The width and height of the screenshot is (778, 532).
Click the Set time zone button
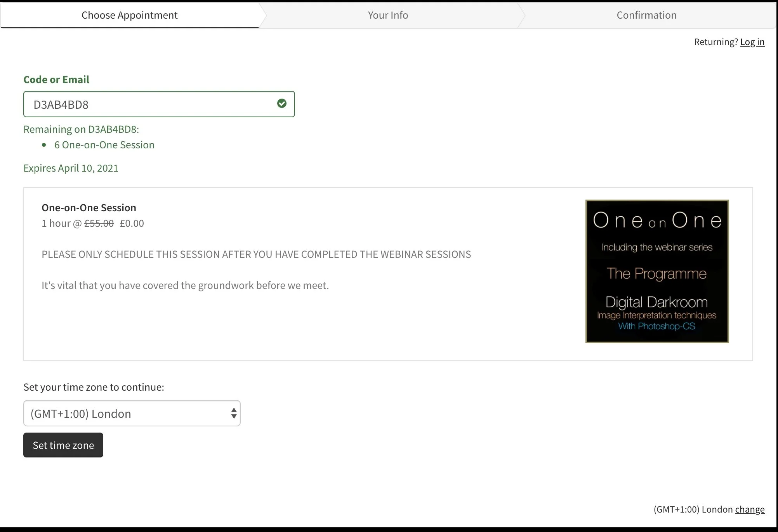(63, 445)
